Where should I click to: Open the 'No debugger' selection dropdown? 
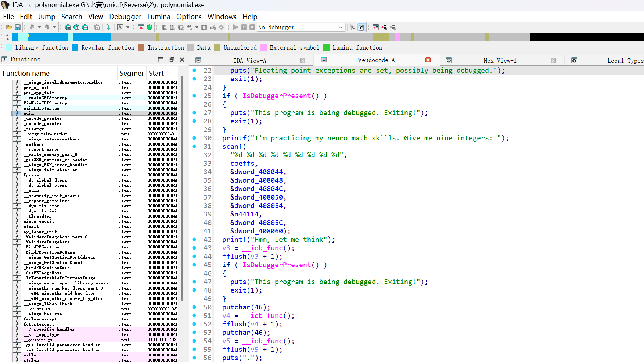[340, 27]
